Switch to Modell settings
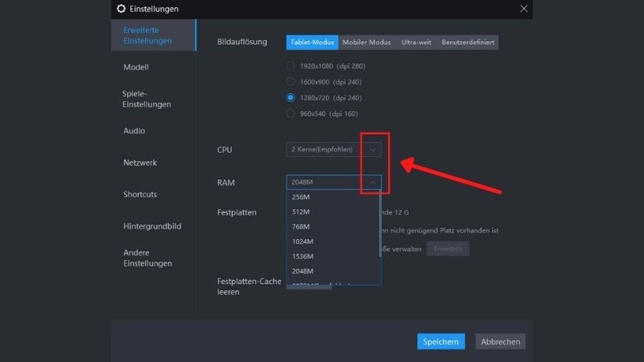 tap(136, 67)
